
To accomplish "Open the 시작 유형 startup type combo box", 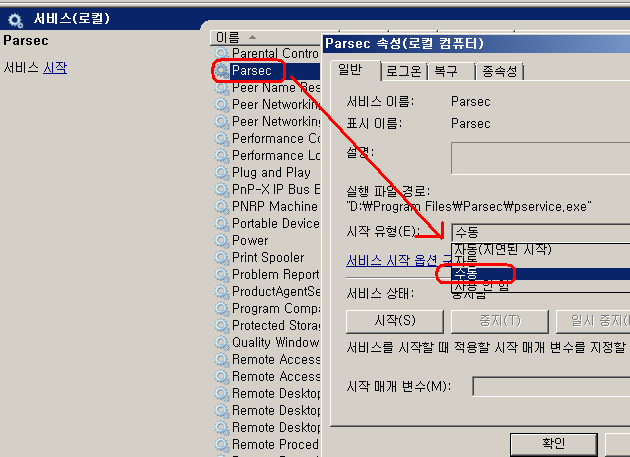I will click(540, 232).
